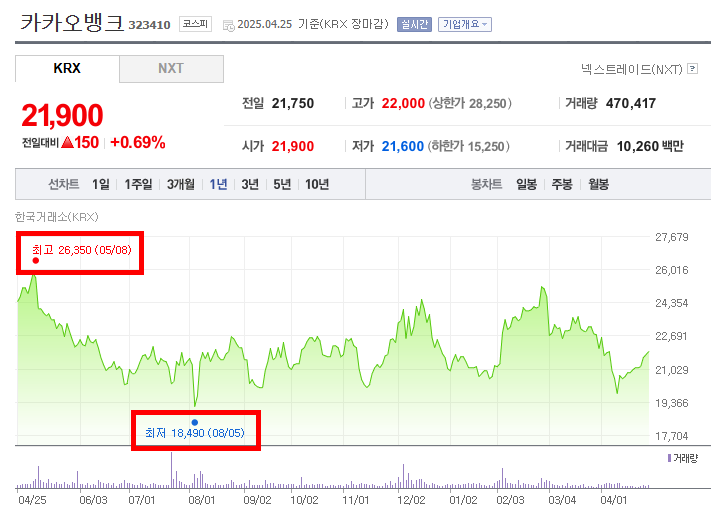Select the 10년 line chart period
Screen dimensions: 711x520
[x=317, y=184]
